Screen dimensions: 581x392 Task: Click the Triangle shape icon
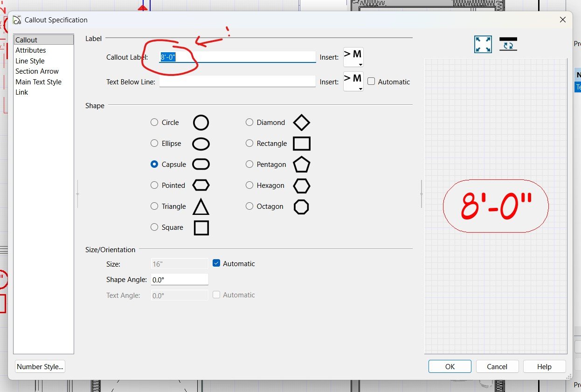[201, 206]
